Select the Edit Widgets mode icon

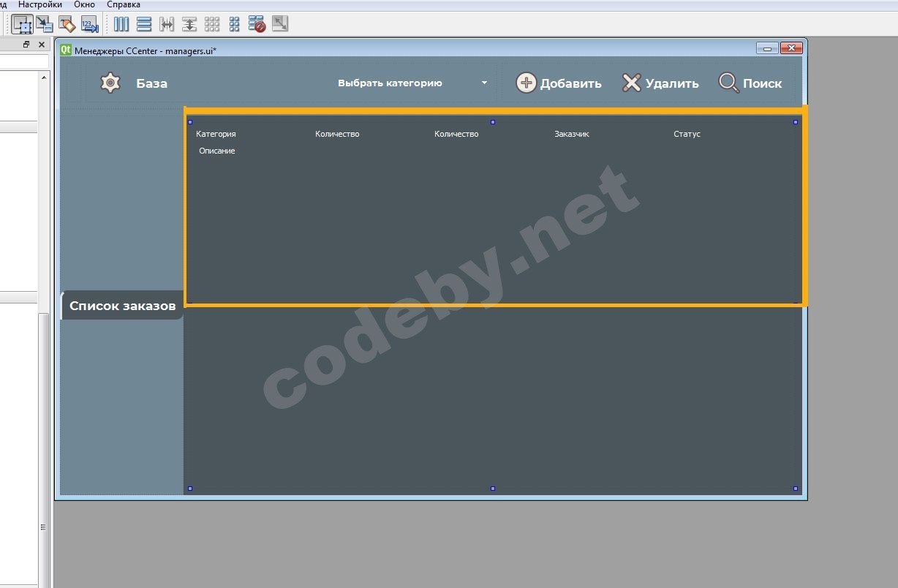click(22, 24)
